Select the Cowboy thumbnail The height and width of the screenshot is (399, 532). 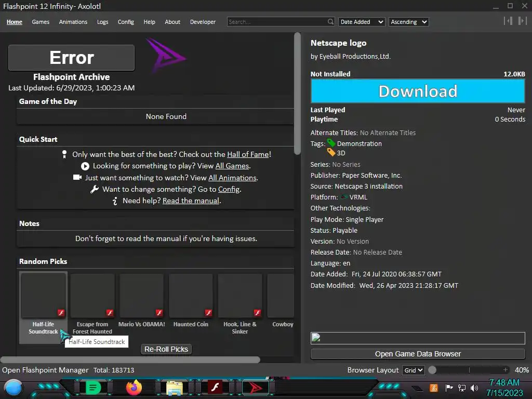[x=281, y=296]
